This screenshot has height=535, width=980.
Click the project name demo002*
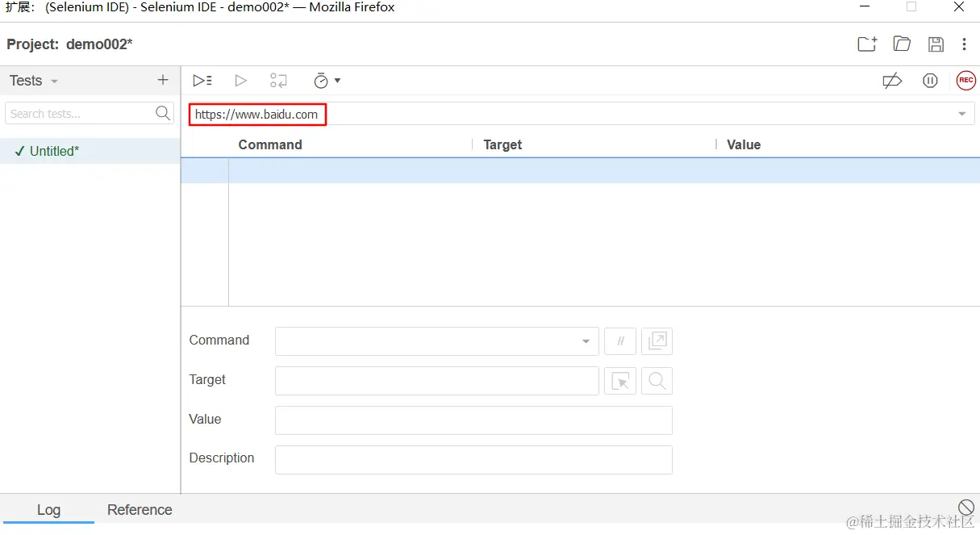coord(99,44)
